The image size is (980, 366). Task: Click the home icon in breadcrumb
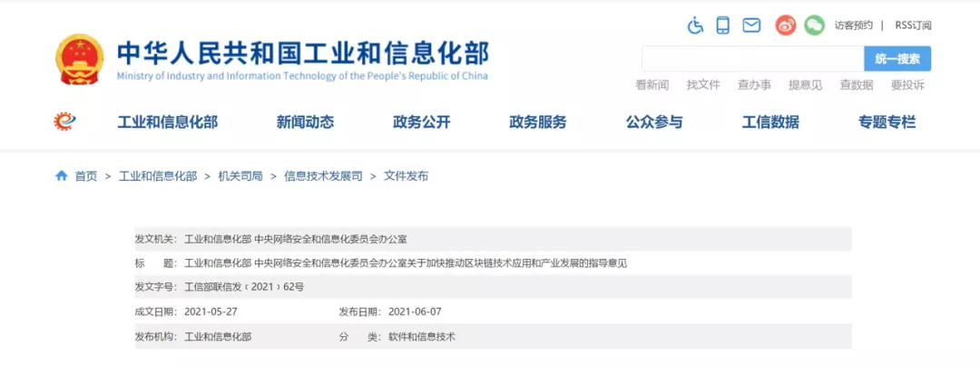62,176
